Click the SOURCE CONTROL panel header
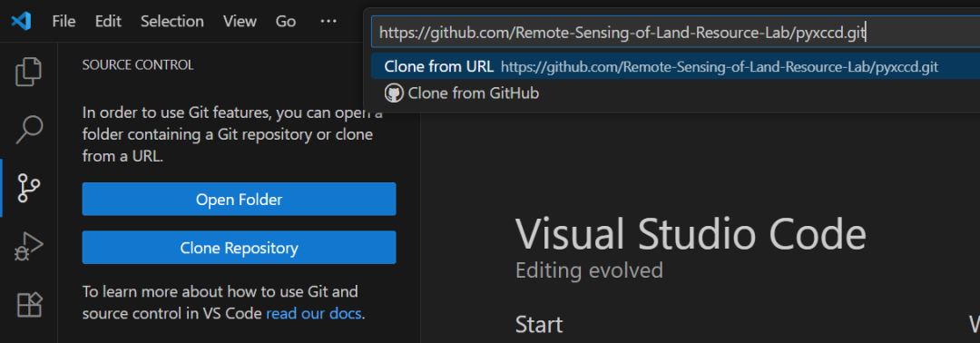This screenshot has height=343, width=980. 138,65
